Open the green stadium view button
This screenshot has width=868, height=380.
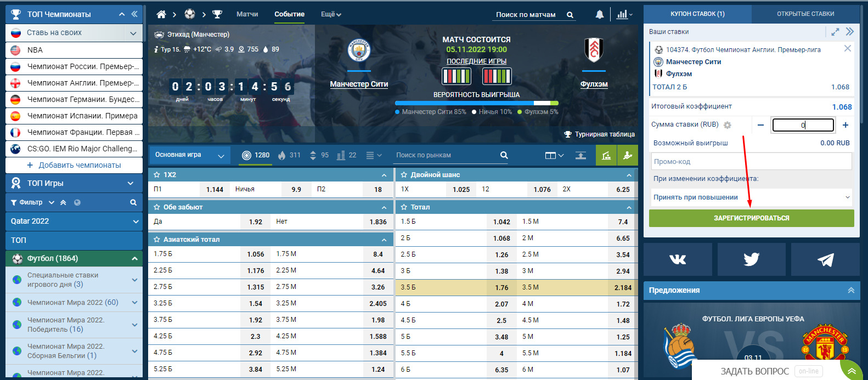point(606,156)
